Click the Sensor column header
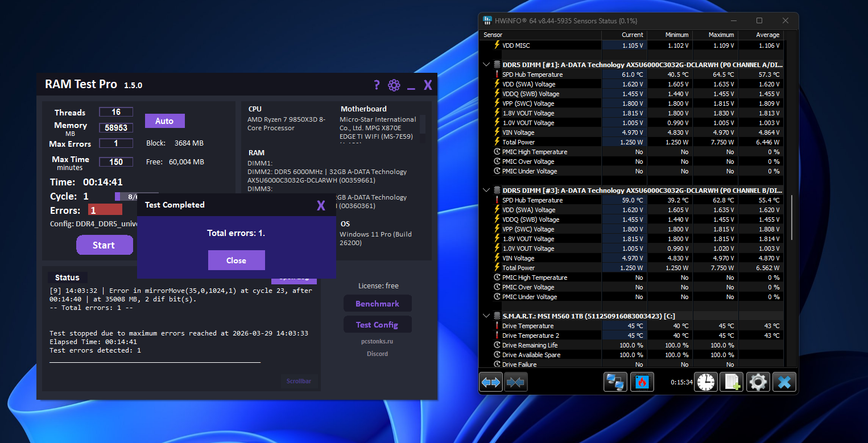This screenshot has height=443, width=868. tap(540, 35)
